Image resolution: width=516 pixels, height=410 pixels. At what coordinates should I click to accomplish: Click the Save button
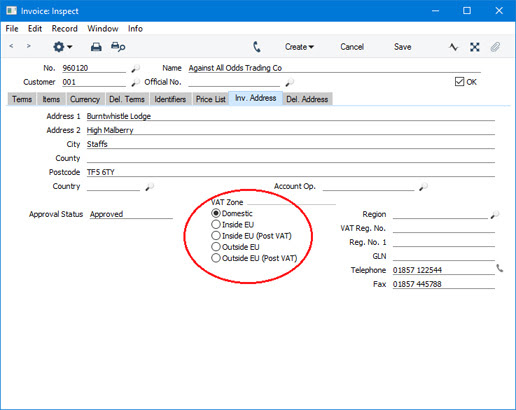(x=402, y=47)
